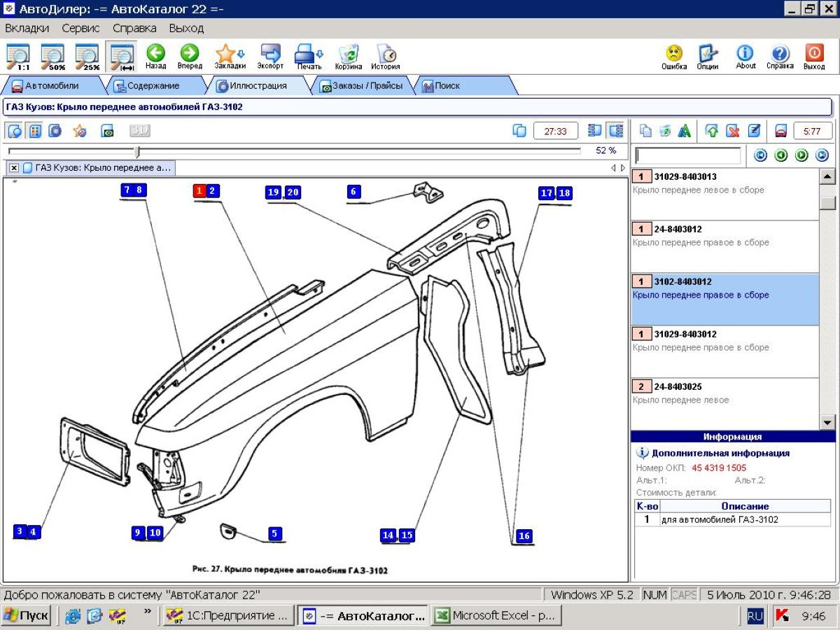Switch to the Содержание tab
Screen dimensions: 840x630
point(153,85)
